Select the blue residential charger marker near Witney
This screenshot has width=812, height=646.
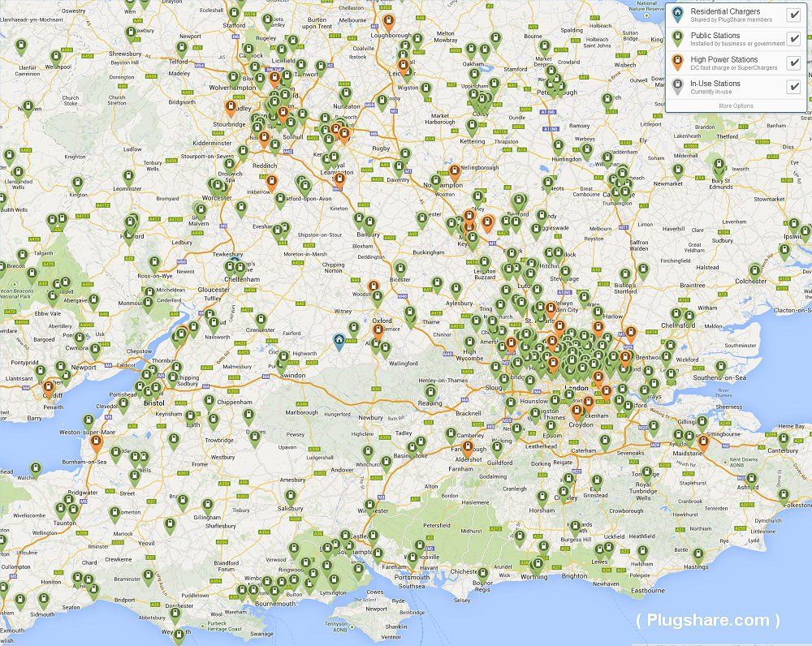click(339, 342)
